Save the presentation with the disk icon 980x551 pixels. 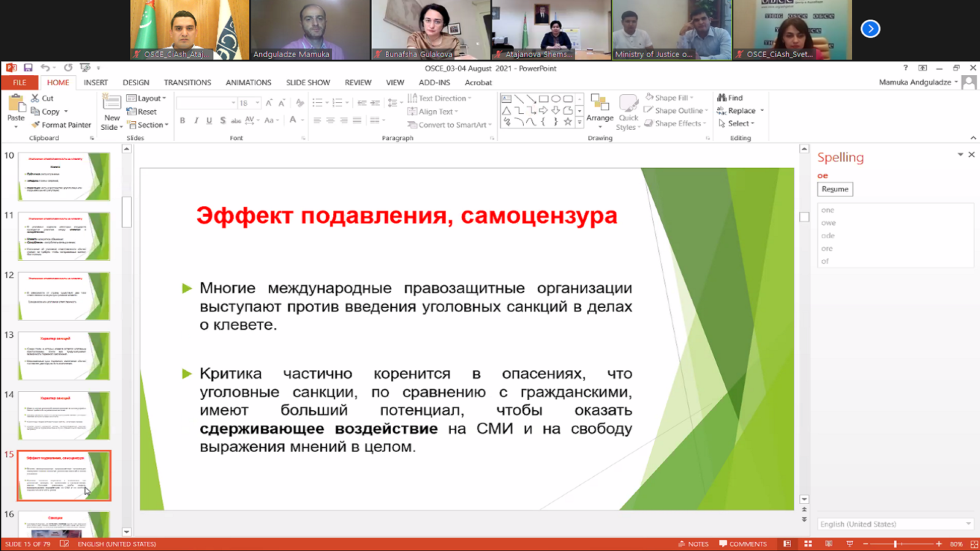(28, 68)
